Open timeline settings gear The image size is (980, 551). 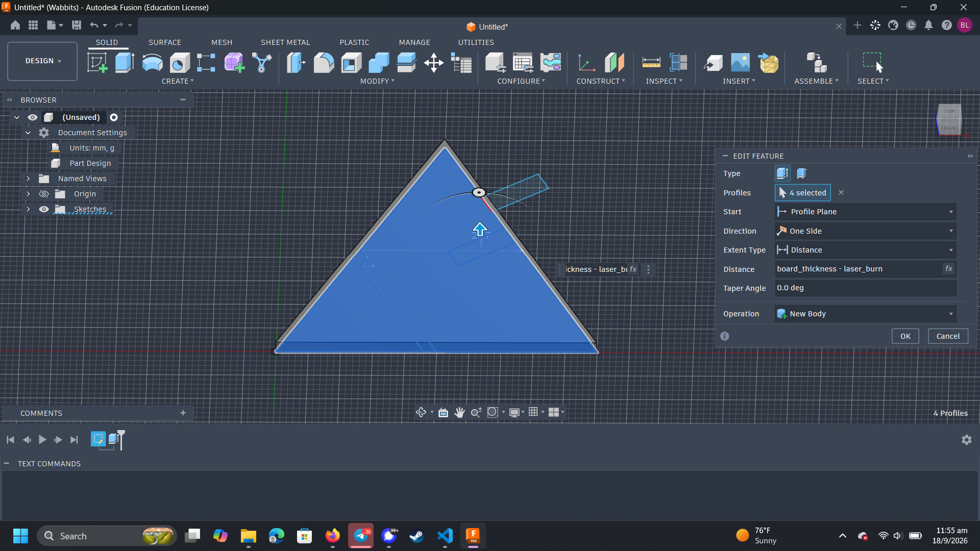coord(966,440)
